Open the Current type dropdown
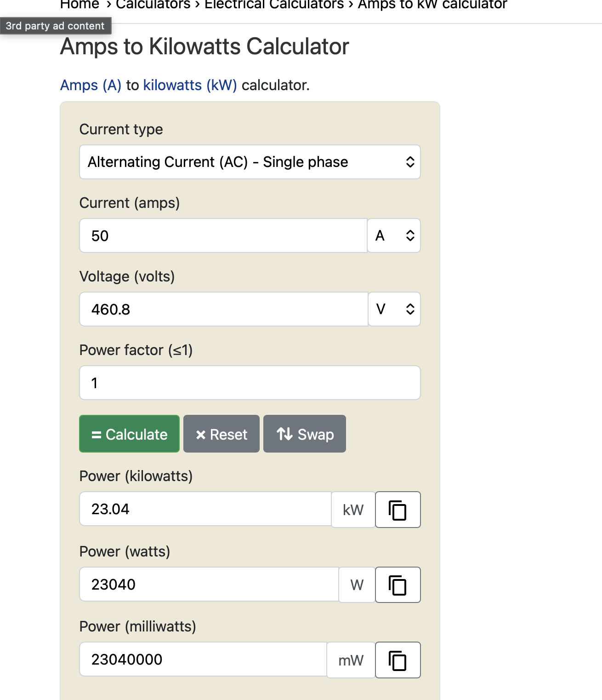The image size is (602, 700). (250, 162)
